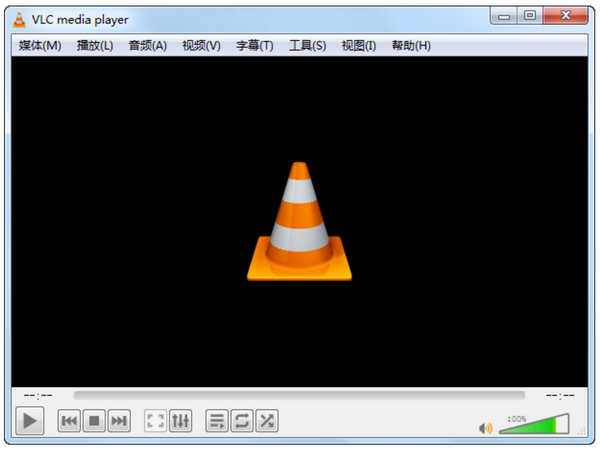This screenshot has width=600, height=451.
Task: Show the playlist view
Action: [x=217, y=421]
